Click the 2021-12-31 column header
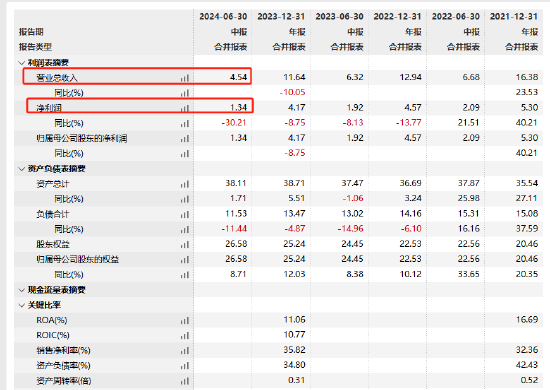550x390 pixels. click(514, 16)
